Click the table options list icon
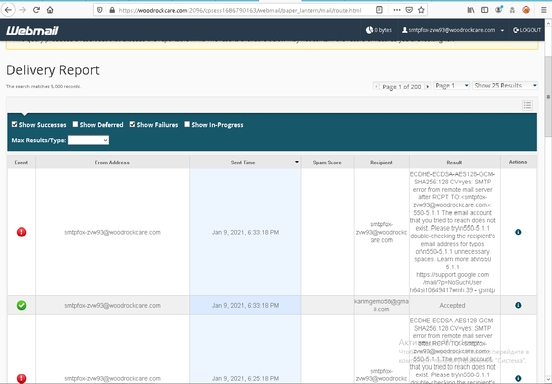This screenshot has height=384, width=552. click(x=527, y=105)
